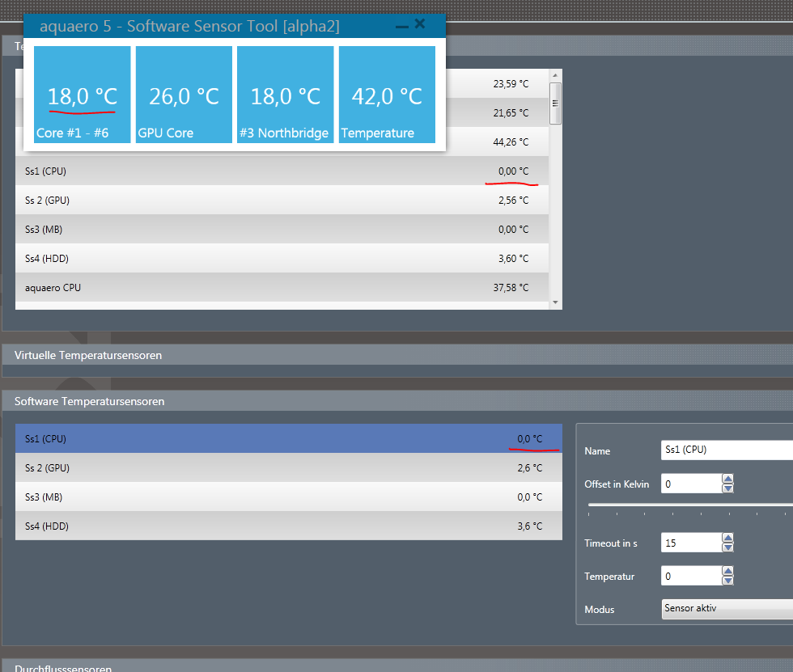Select the Core #1 - #6 tile

click(82, 95)
